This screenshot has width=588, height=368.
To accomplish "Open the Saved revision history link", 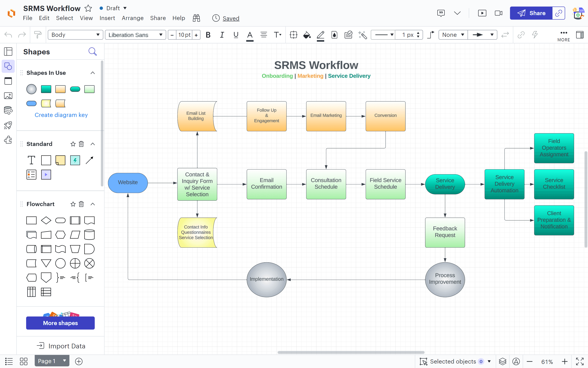I will [x=231, y=18].
